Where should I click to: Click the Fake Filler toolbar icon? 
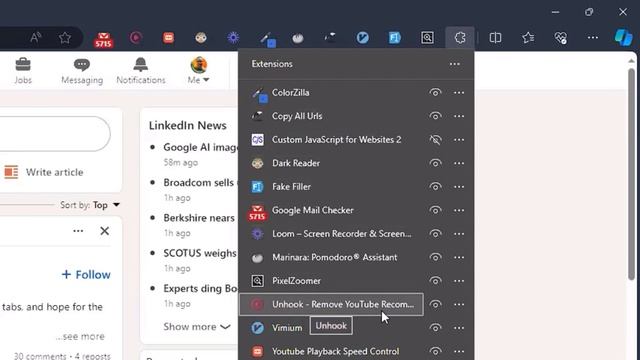pyautogui.click(x=395, y=38)
